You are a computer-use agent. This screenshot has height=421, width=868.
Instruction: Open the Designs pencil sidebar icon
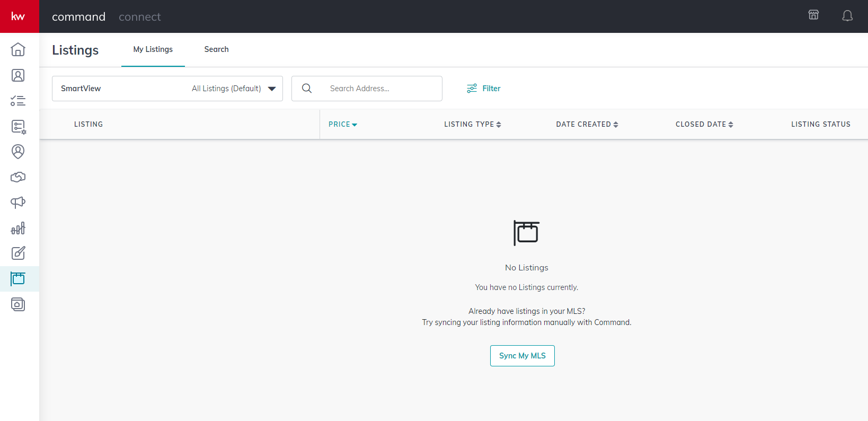click(x=18, y=253)
